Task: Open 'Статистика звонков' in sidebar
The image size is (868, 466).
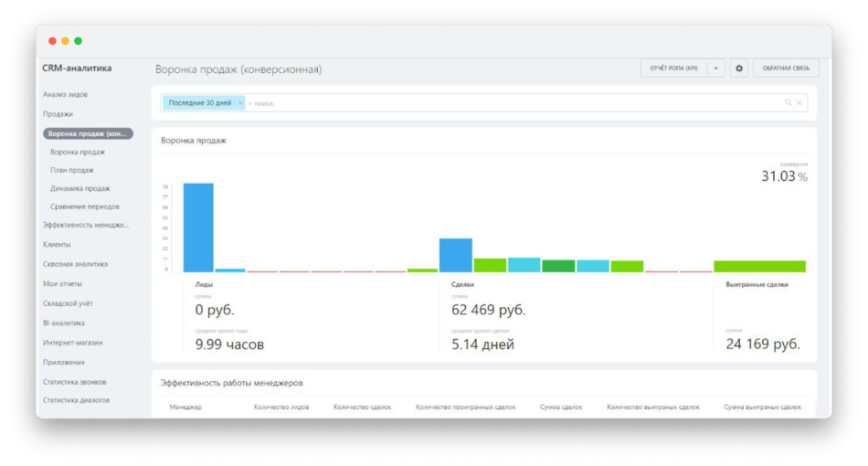Action: pyautogui.click(x=74, y=382)
